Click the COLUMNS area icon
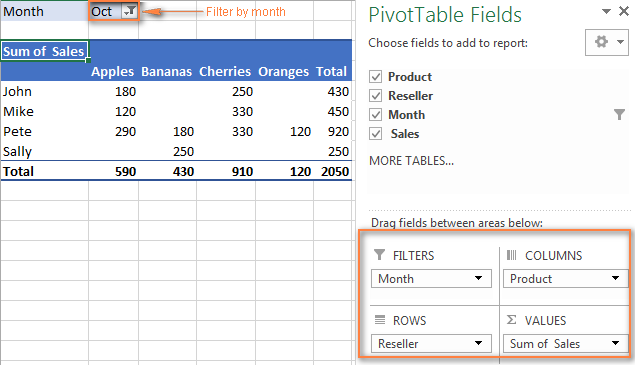The height and width of the screenshot is (365, 635). (511, 255)
